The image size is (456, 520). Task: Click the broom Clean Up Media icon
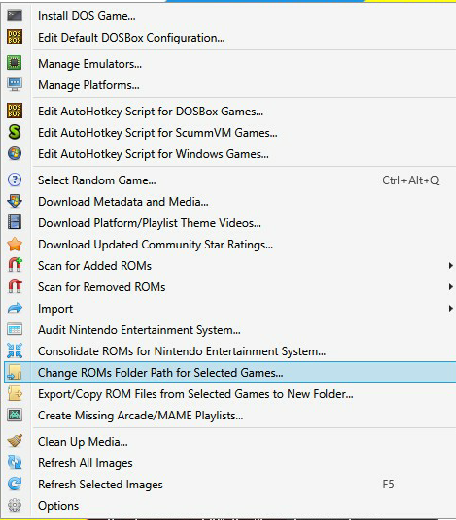pos(14,441)
